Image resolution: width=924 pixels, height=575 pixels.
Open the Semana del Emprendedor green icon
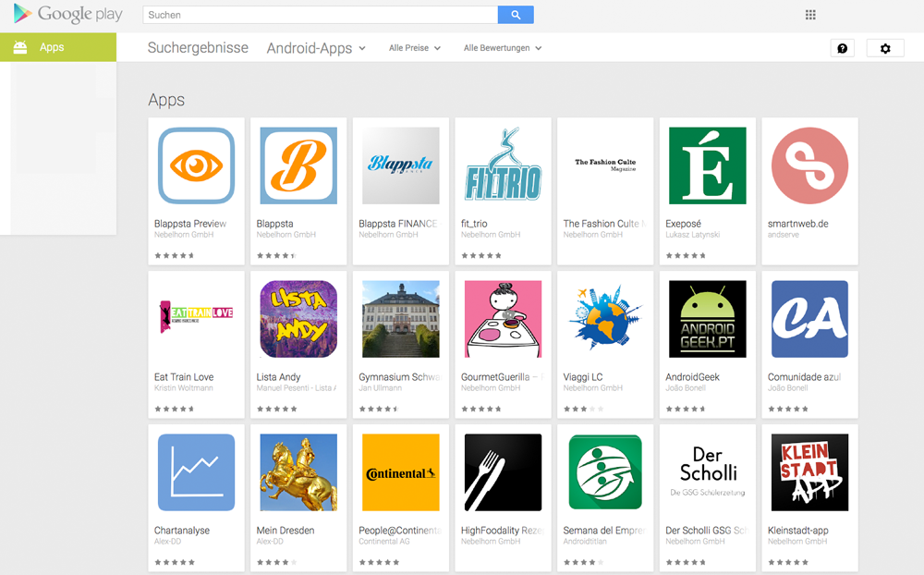(605, 472)
